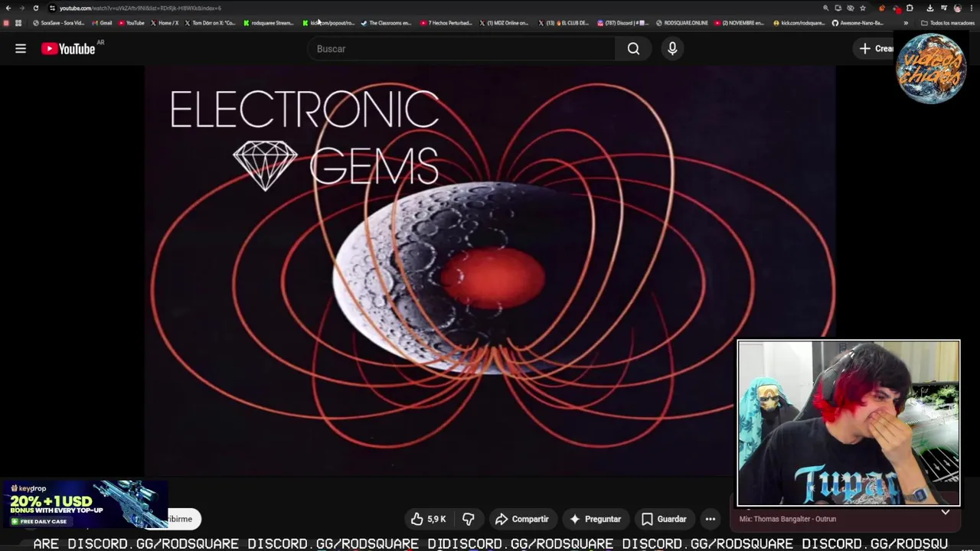Expand the Mix: Thomas Bangalter playlist panel
The width and height of the screenshot is (980, 551).
[946, 513]
